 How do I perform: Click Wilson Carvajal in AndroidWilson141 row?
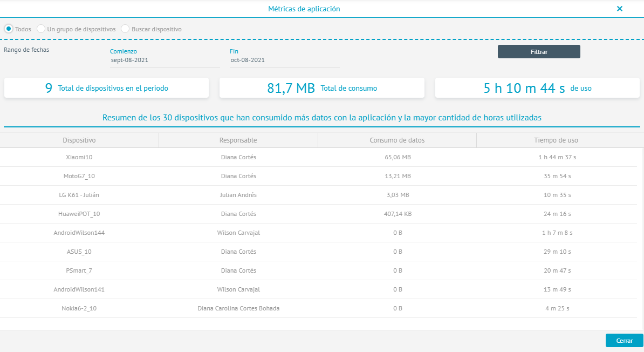click(x=238, y=289)
